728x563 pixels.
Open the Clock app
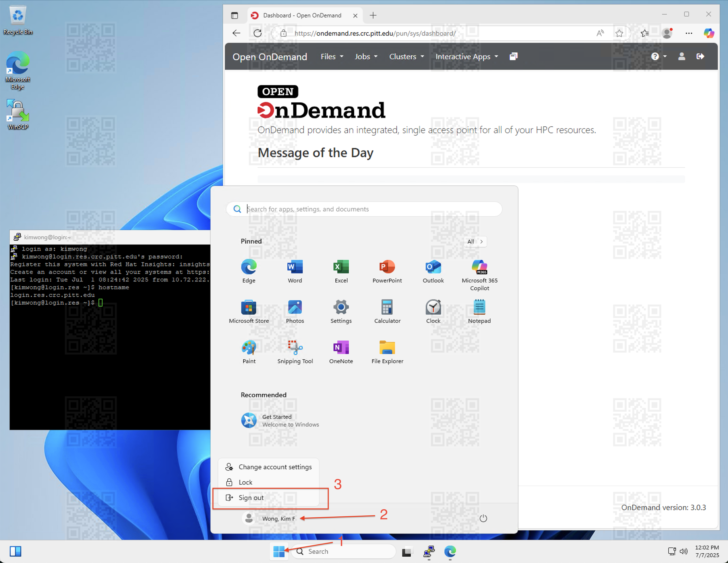[433, 312]
